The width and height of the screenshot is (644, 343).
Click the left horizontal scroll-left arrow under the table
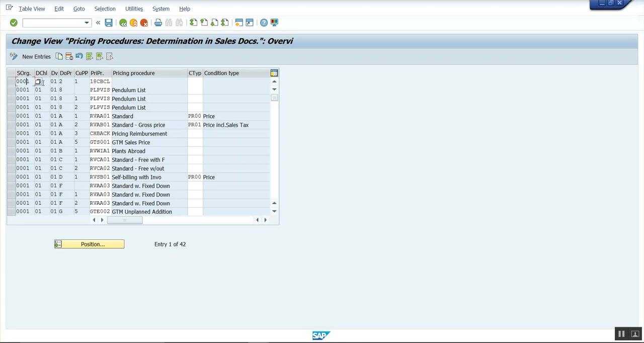[94, 220]
